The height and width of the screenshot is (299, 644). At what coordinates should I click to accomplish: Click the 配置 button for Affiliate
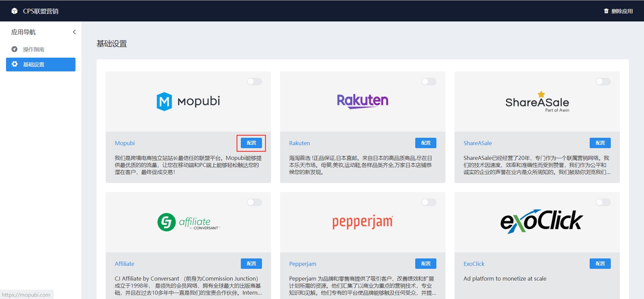[251, 263]
